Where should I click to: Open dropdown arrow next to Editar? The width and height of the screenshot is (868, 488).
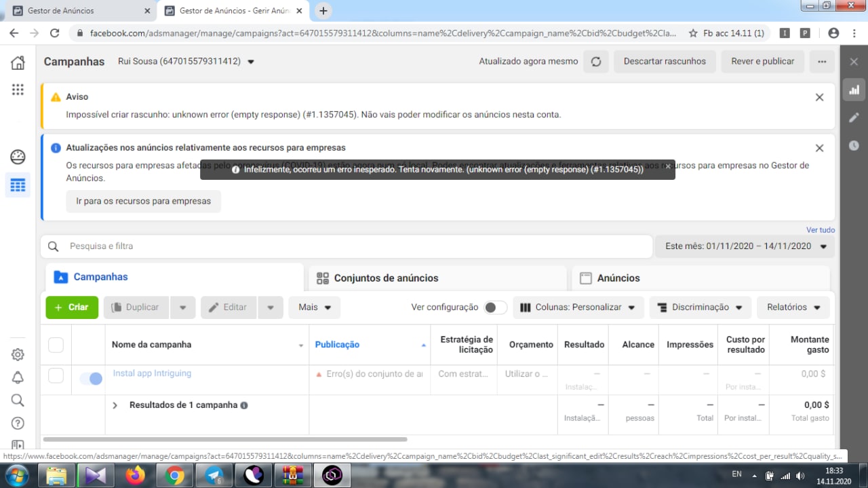coord(270,307)
